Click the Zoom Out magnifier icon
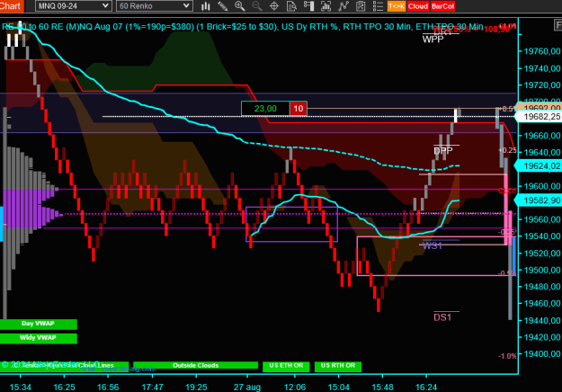Image resolution: width=562 pixels, height=392 pixels. click(256, 6)
